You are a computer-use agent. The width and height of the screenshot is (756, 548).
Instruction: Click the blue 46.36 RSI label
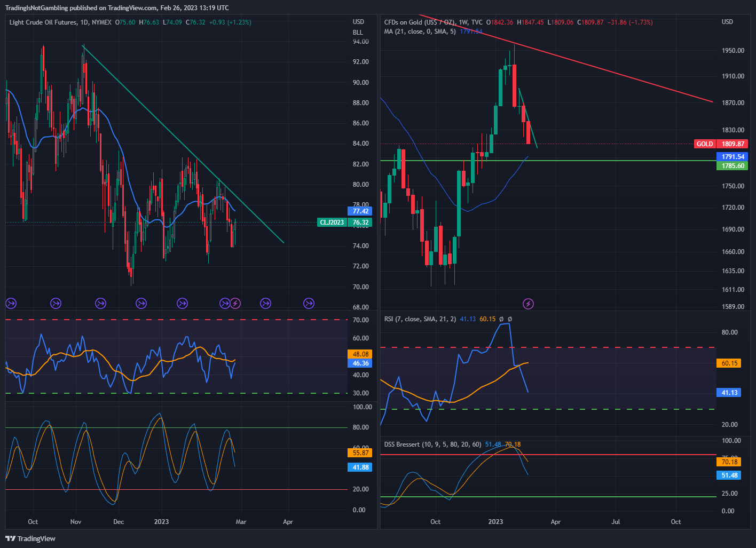point(361,363)
